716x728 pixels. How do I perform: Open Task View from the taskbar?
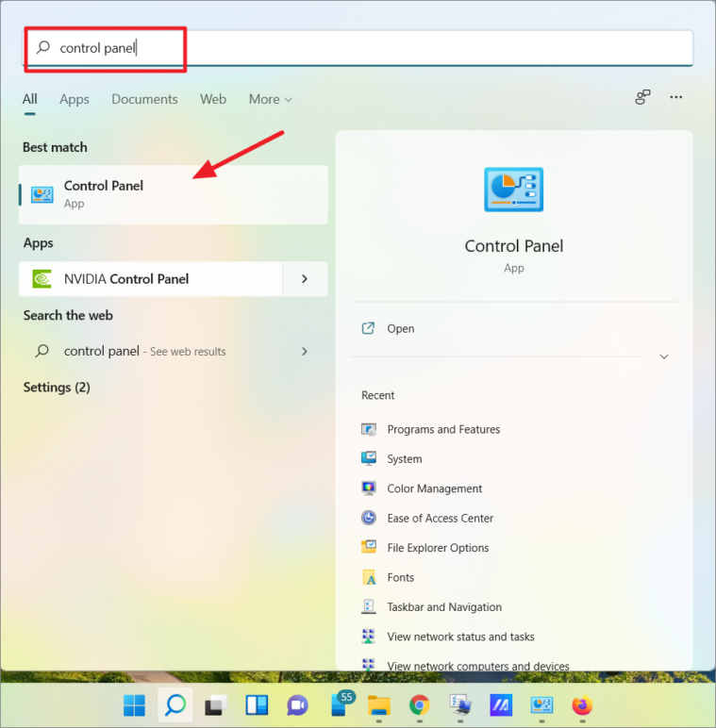(216, 705)
